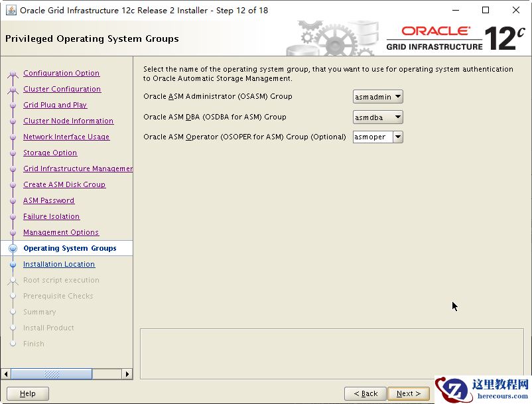This screenshot has width=532, height=404.
Task: Open Storage Option step
Action: (x=50, y=153)
